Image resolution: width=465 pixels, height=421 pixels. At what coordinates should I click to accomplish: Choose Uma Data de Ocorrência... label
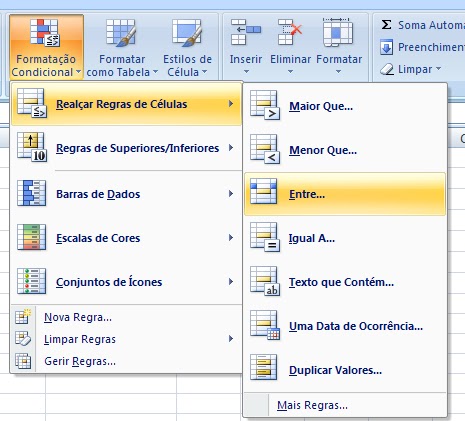click(x=356, y=326)
